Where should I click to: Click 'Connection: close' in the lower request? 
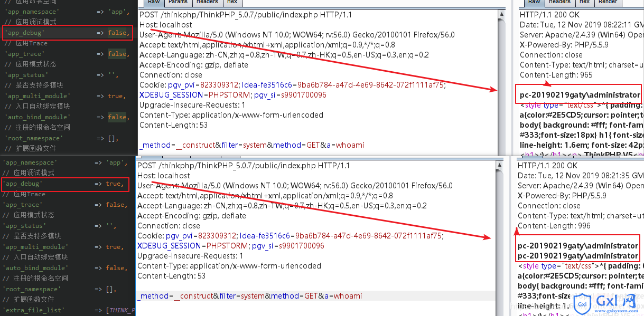click(x=170, y=226)
